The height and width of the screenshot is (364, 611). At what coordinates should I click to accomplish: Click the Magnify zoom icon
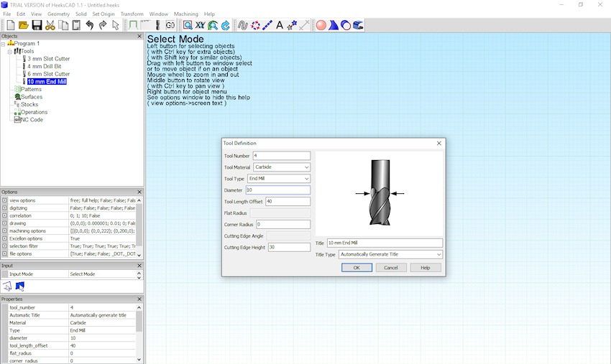pyautogui.click(x=188, y=25)
